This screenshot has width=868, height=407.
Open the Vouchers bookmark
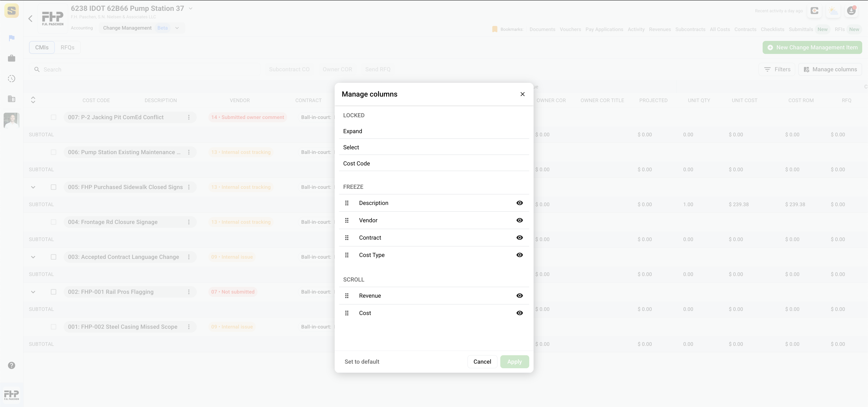(570, 29)
